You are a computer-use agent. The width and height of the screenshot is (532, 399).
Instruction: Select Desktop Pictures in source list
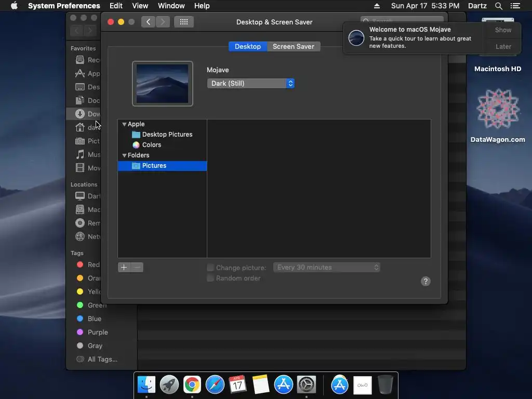pos(162,135)
